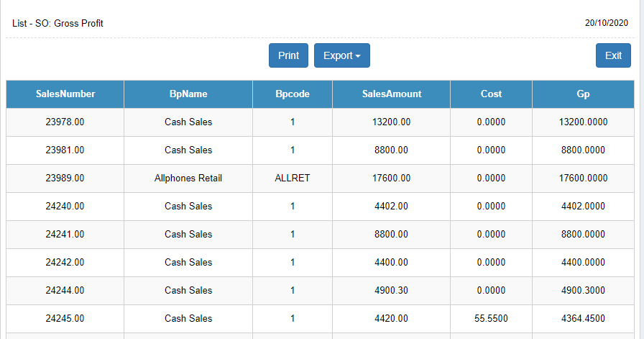Click the List - SO: Gross Profit title
Image resolution: width=644 pixels, height=339 pixels.
tap(57, 24)
